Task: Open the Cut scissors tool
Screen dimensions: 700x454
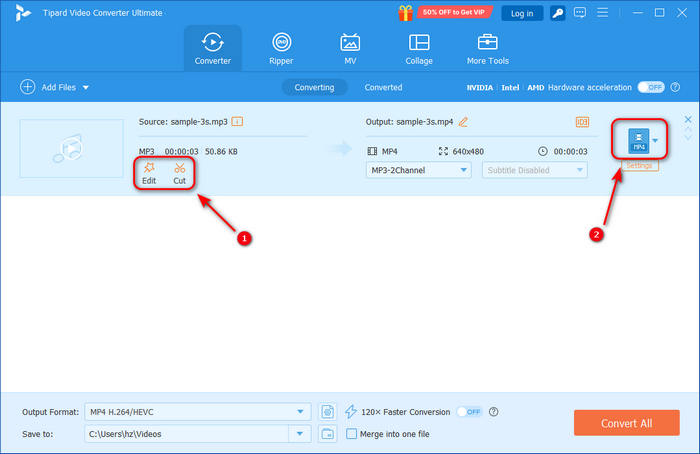Action: coord(179,174)
